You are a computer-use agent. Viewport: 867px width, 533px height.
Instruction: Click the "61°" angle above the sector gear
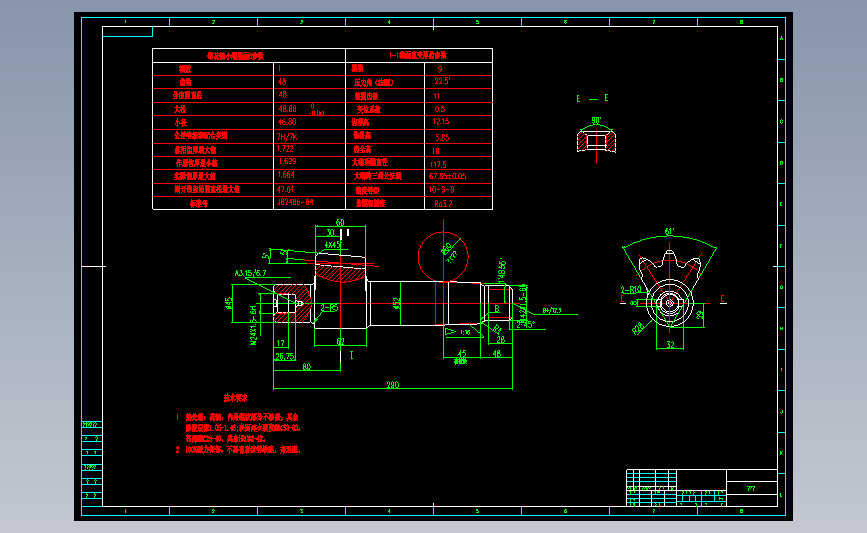pos(669,232)
